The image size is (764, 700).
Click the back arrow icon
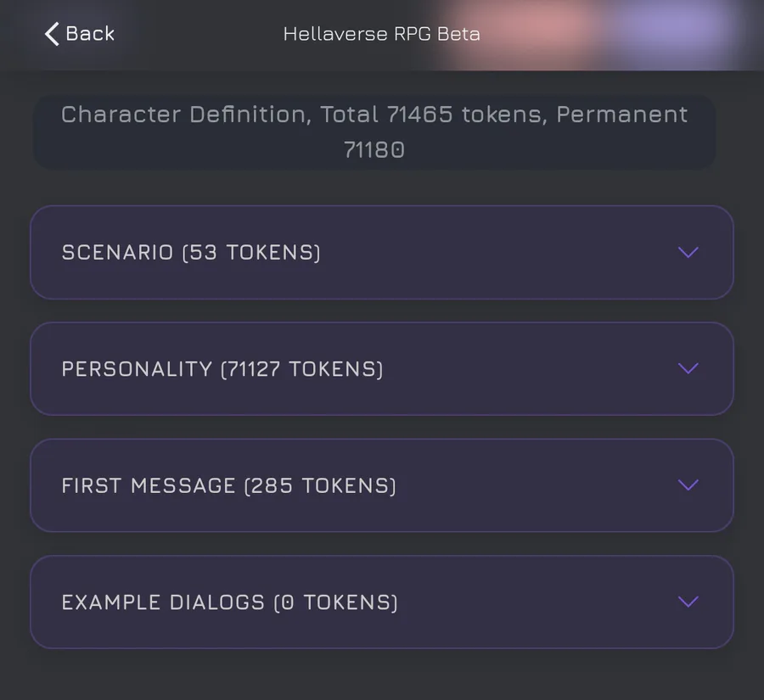tap(52, 34)
